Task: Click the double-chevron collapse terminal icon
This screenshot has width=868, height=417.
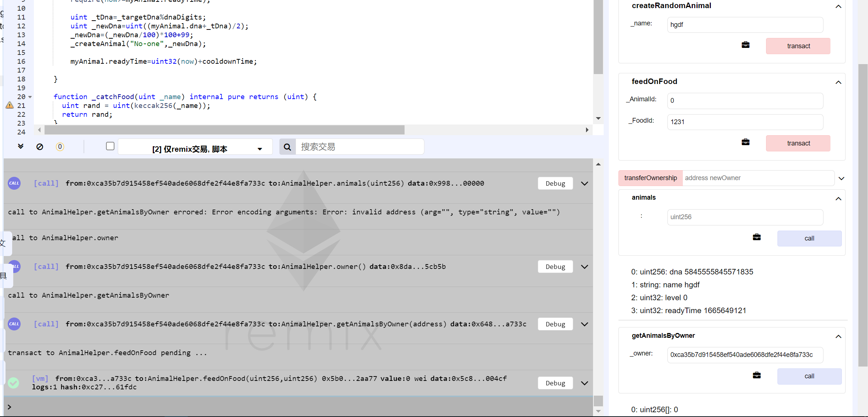Action: (x=21, y=147)
